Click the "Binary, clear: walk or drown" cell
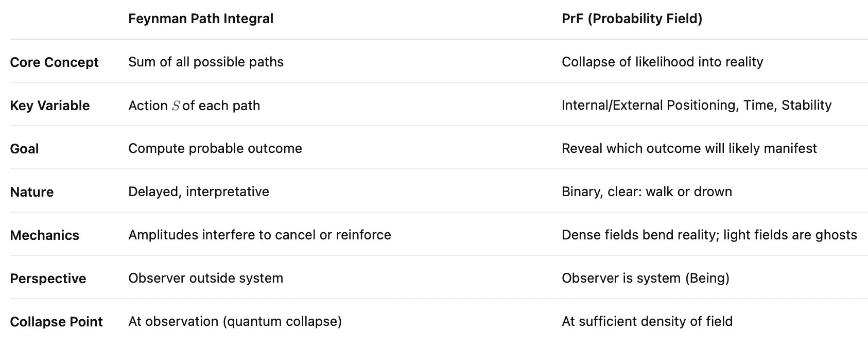Screen dimensions: 868x347 [647, 192]
